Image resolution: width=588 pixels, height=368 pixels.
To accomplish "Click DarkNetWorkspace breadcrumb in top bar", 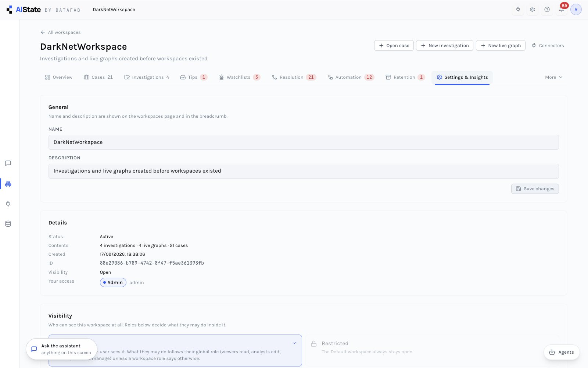I will coord(114,10).
